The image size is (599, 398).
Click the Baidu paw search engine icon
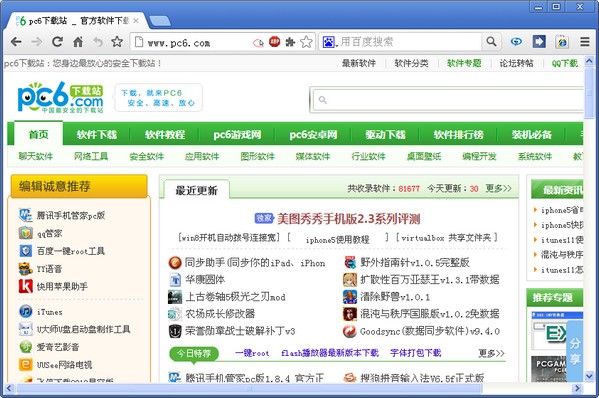click(329, 42)
